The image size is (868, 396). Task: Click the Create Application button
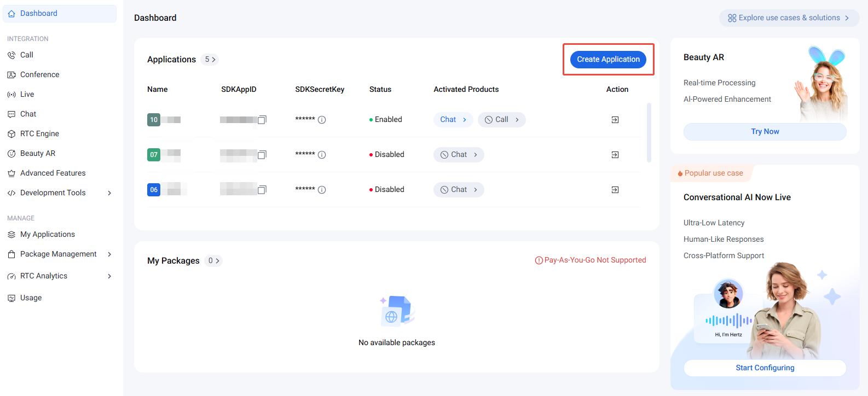pos(608,60)
